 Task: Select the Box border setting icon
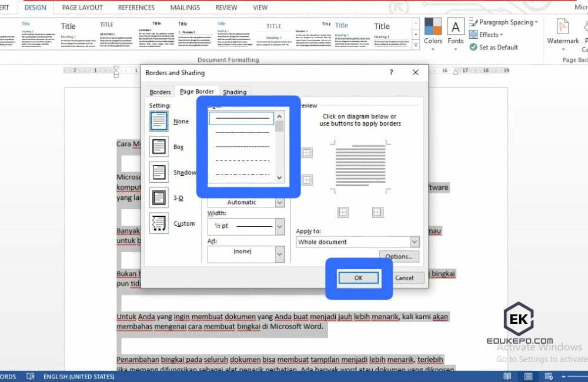159,146
